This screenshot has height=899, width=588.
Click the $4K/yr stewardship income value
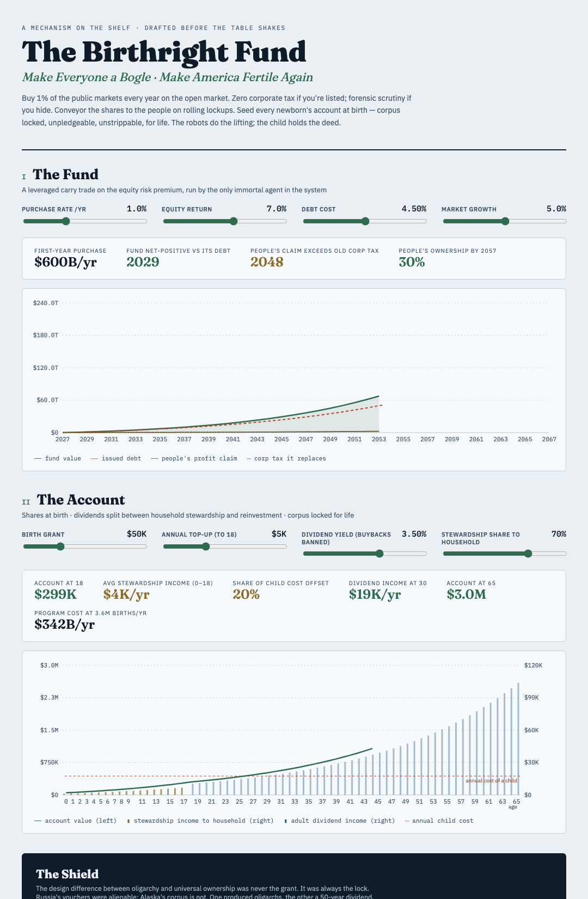126,594
